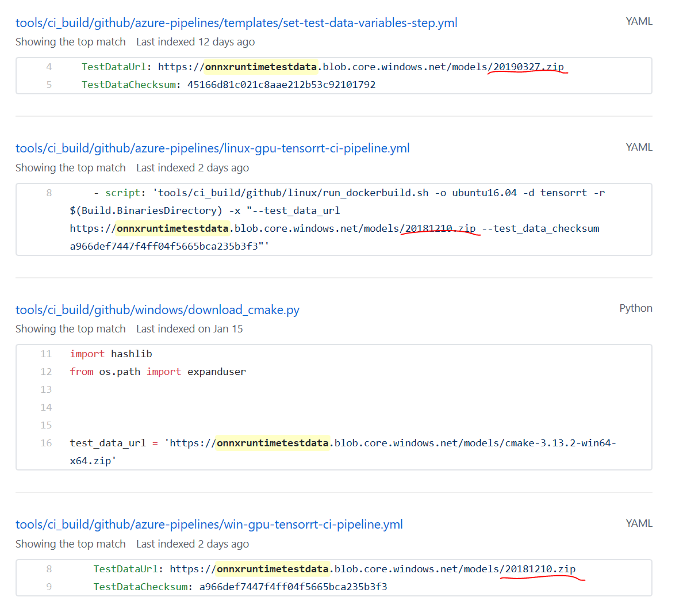This screenshot has width=687, height=616.
Task: Click line number 8 in linux-gpu-tensorrt result
Action: 49,193
